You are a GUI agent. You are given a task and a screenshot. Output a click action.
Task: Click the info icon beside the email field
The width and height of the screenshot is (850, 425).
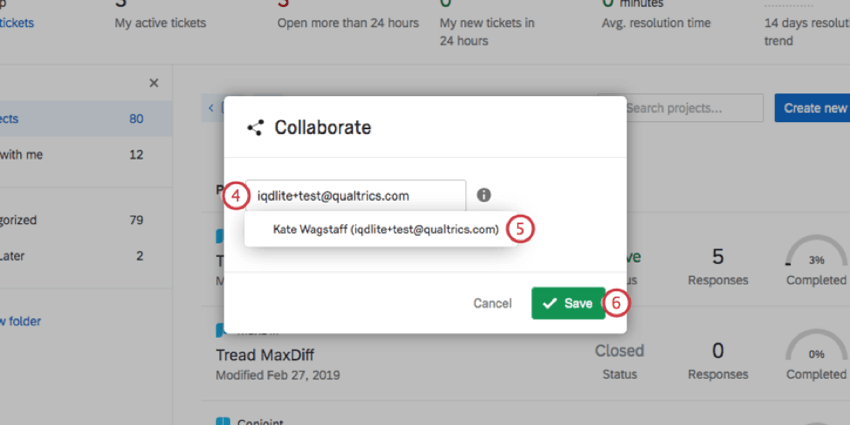tap(484, 195)
